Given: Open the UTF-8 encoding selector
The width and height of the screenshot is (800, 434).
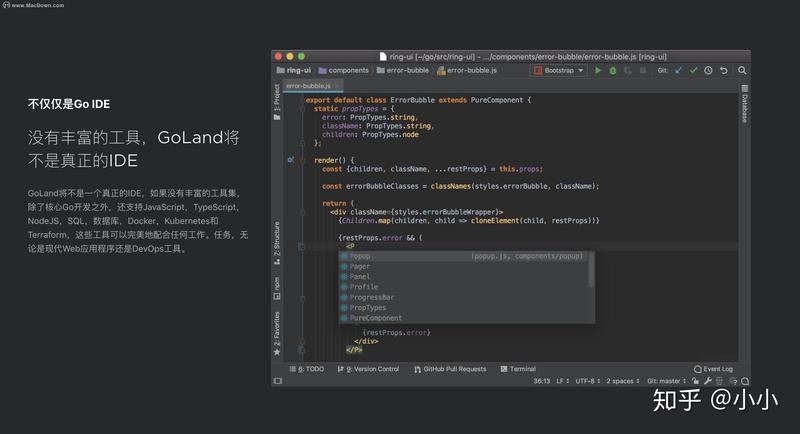Looking at the screenshot, I should click(x=588, y=381).
